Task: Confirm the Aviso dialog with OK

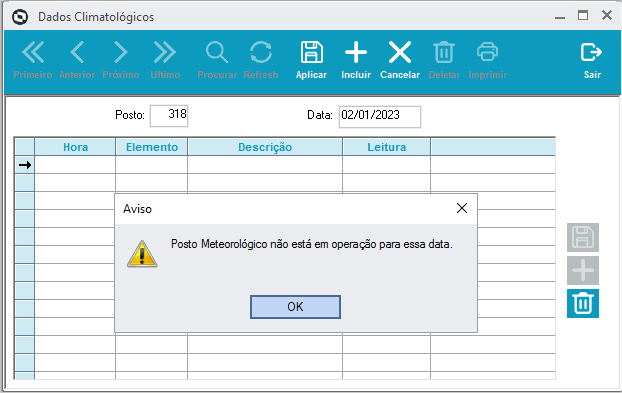Action: (x=295, y=307)
